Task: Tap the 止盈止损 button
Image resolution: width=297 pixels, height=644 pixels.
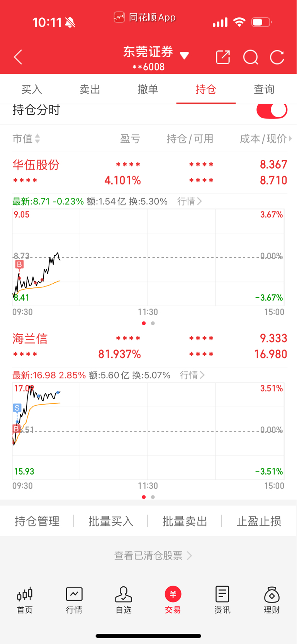Action: pyautogui.click(x=259, y=521)
